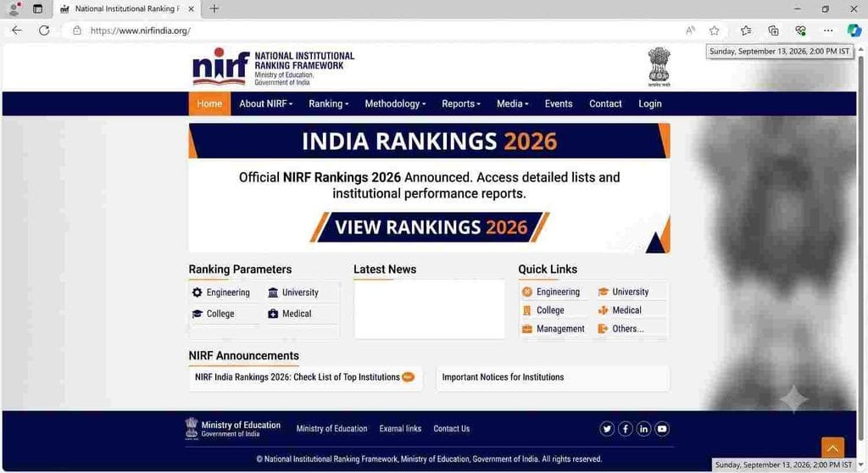Viewport: 868px width, 473px height.
Task: Click the College cap icon in Ranking Parameters
Action: tap(197, 314)
